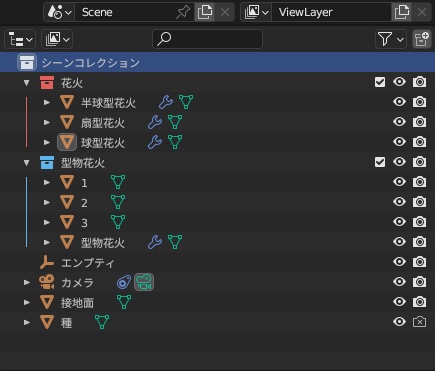Click the mesh data icon on object 3

coord(118,222)
